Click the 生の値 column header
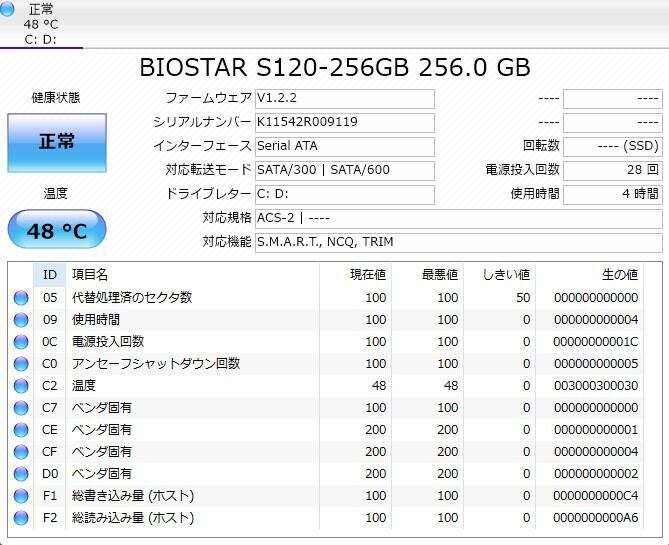Screen dimensions: 669x545 click(618, 274)
